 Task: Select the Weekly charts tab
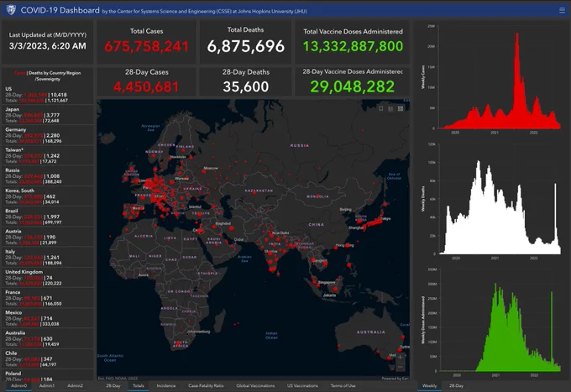tap(429, 386)
